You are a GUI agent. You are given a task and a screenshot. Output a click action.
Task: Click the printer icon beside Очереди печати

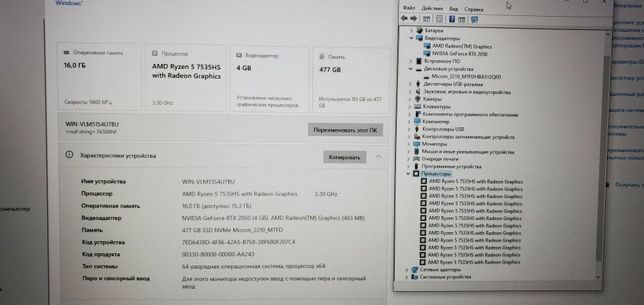(x=417, y=159)
